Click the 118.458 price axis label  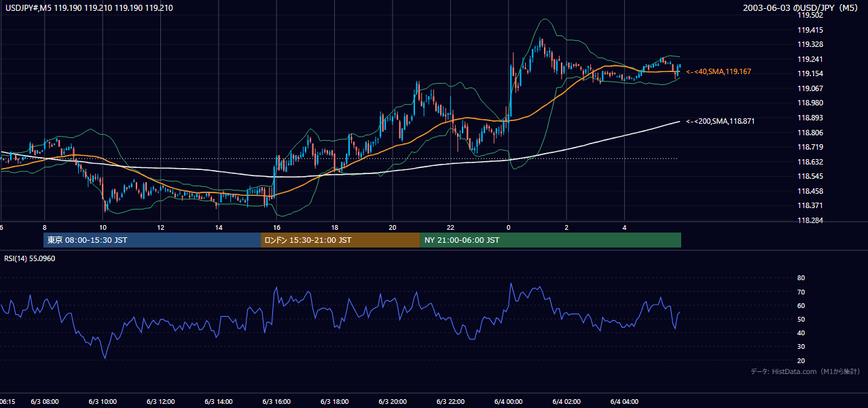click(x=810, y=191)
